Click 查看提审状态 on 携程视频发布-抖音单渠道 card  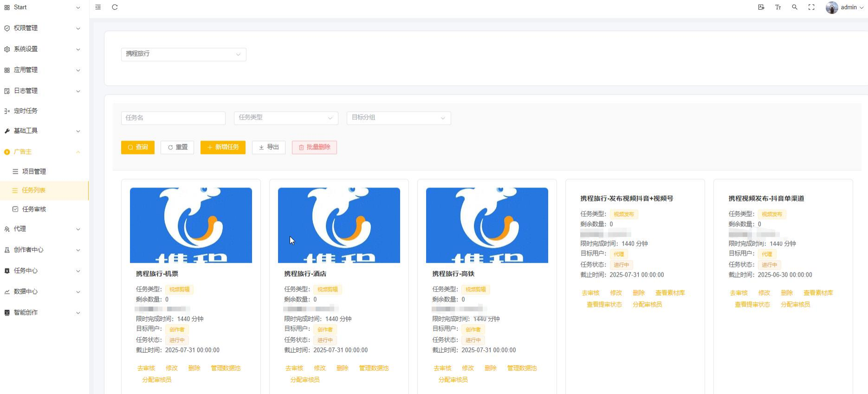752,304
